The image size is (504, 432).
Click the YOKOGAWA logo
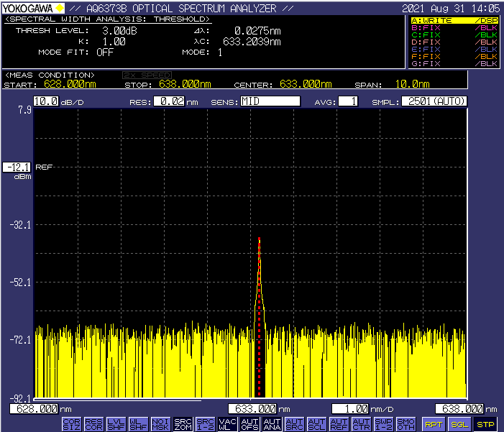(33, 8)
